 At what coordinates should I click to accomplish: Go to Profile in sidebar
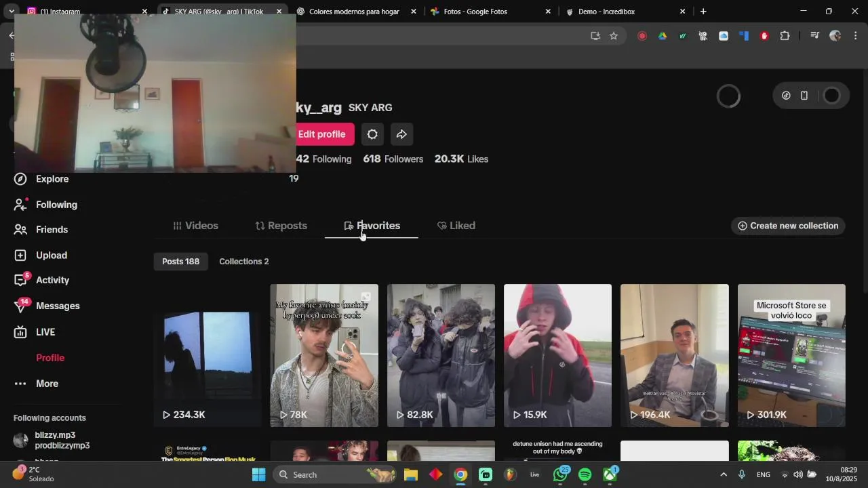coord(50,358)
